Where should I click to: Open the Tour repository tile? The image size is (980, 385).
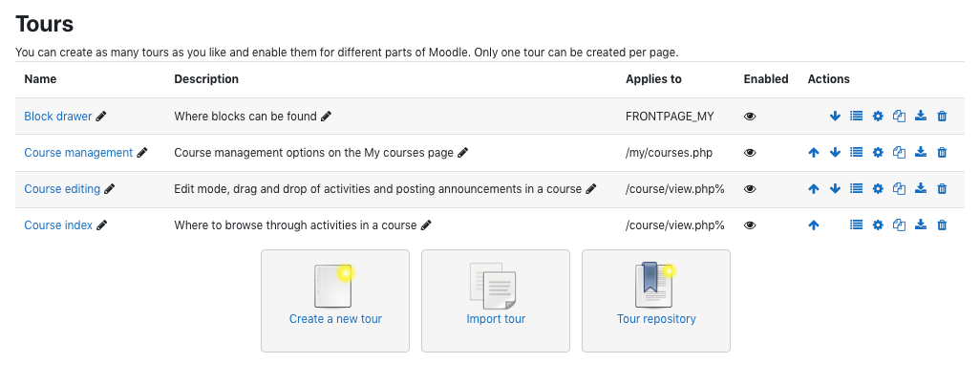(656, 301)
